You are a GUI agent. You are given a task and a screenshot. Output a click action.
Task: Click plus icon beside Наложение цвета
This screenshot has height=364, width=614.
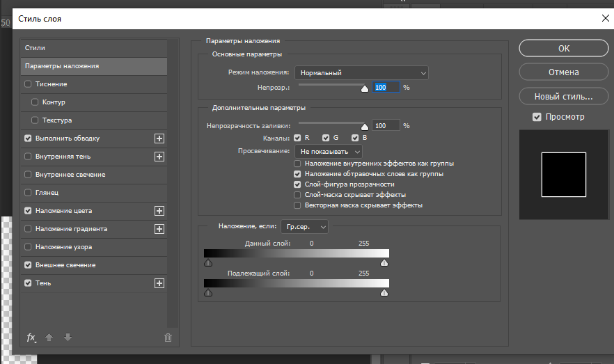tap(159, 211)
